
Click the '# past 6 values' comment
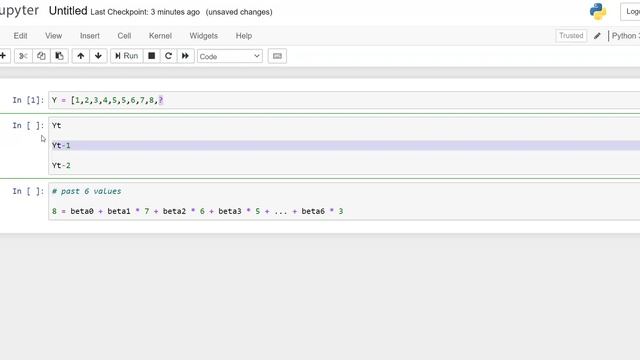click(x=87, y=191)
